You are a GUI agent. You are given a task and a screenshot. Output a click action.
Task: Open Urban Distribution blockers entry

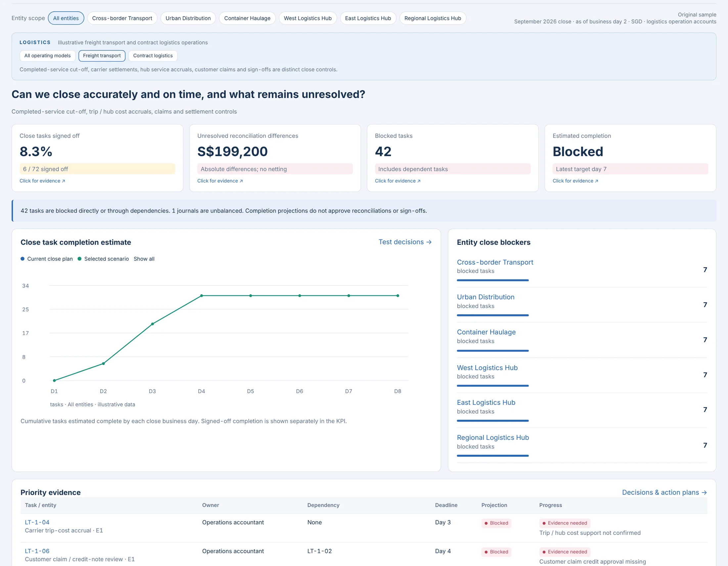coord(486,297)
